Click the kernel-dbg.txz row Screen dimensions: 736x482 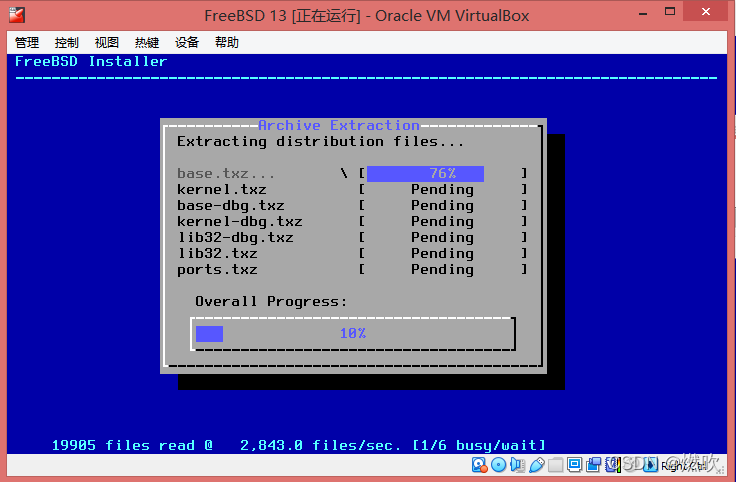(x=352, y=222)
